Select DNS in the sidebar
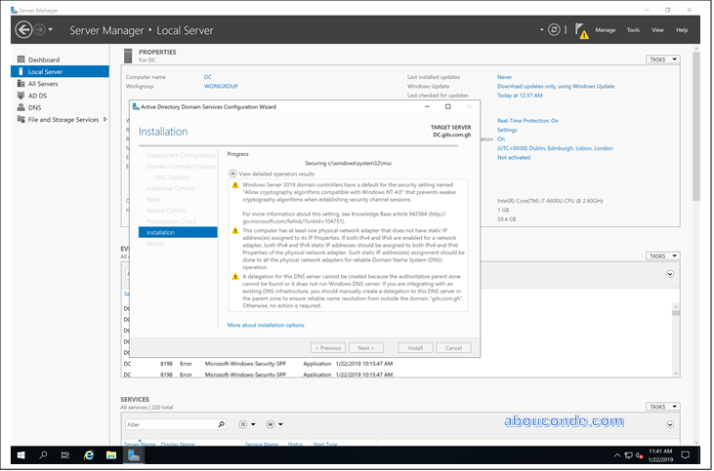The image size is (714, 471). click(34, 108)
